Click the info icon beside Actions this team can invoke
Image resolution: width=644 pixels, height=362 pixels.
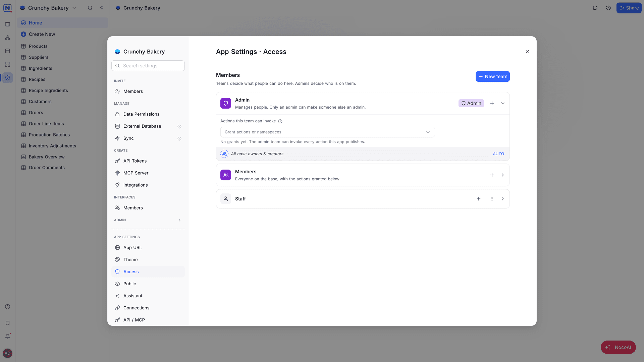tap(280, 121)
